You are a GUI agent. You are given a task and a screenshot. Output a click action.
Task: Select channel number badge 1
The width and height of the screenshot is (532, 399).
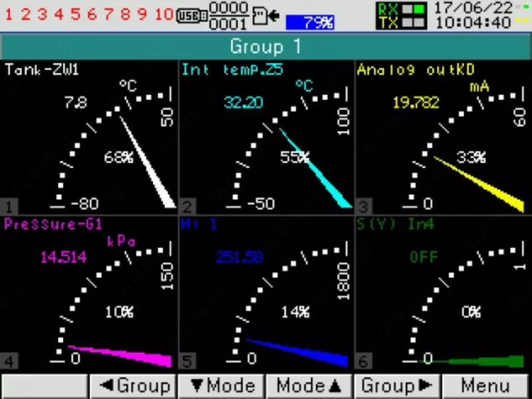(8, 206)
